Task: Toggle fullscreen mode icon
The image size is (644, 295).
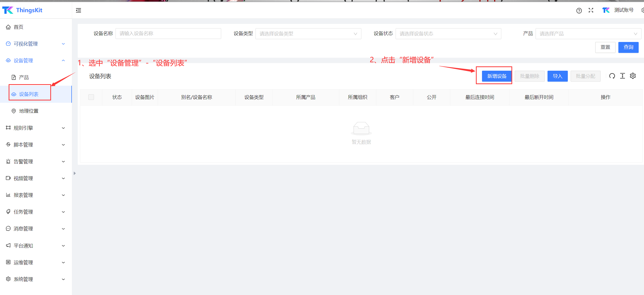Action: tap(591, 10)
